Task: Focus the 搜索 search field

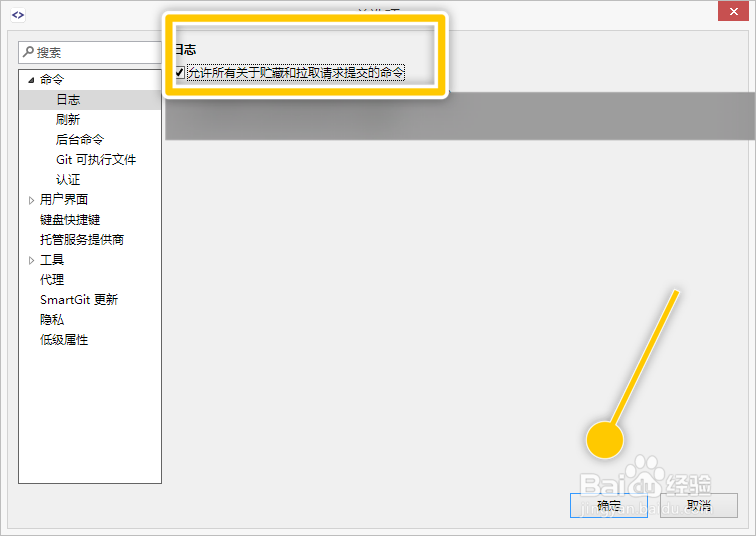Action: pyautogui.click(x=90, y=53)
